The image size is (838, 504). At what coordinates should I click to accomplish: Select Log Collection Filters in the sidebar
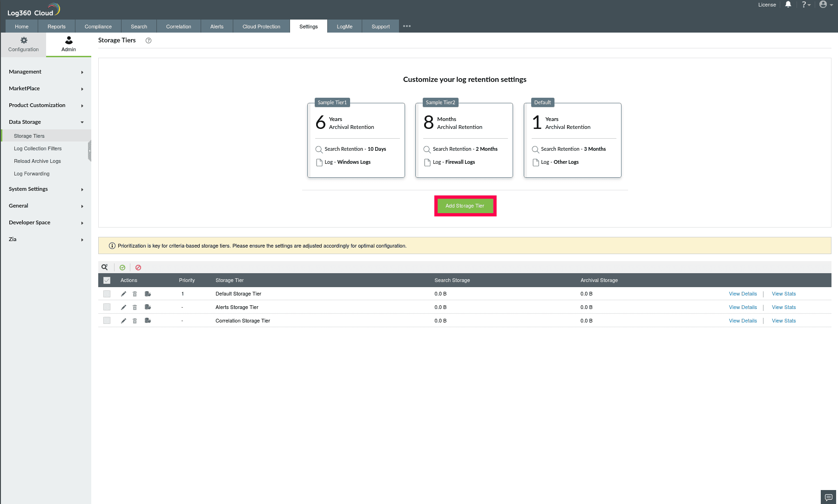tap(38, 148)
